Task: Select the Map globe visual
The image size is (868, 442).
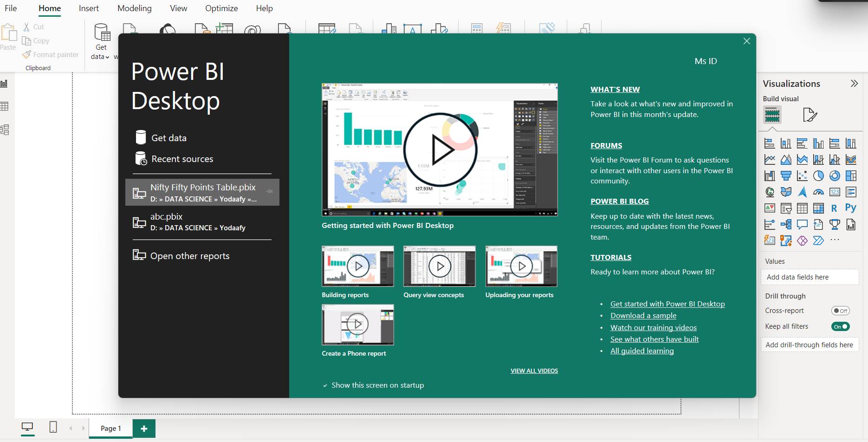Action: click(770, 192)
